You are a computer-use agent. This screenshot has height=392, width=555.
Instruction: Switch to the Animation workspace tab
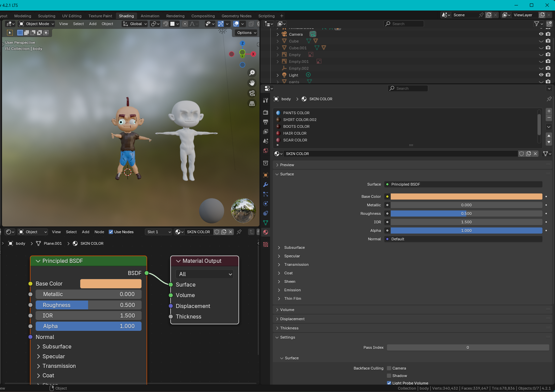pyautogui.click(x=150, y=16)
